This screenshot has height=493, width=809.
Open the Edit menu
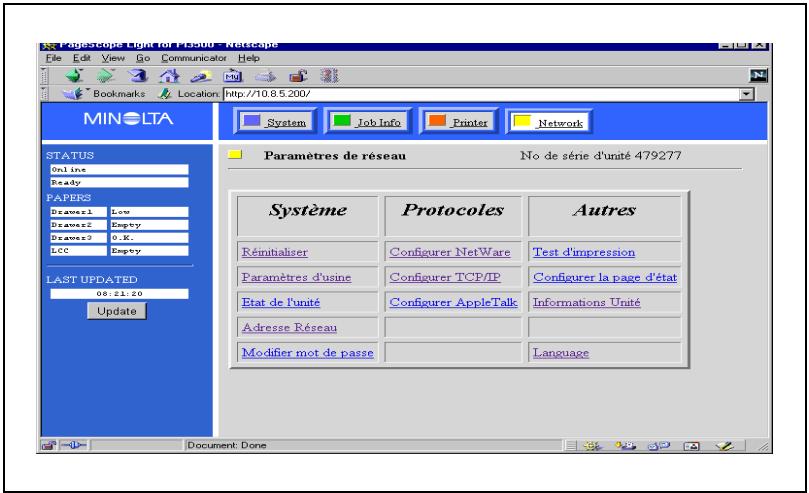click(82, 58)
